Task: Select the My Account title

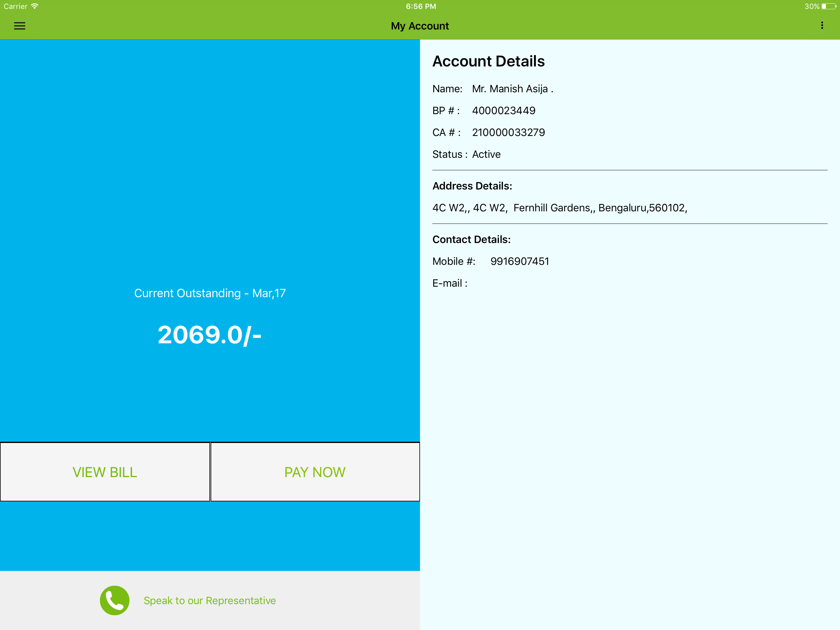Action: click(x=420, y=26)
